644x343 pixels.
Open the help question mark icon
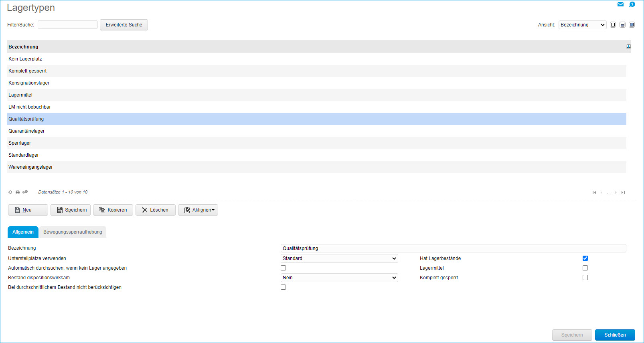click(632, 4)
